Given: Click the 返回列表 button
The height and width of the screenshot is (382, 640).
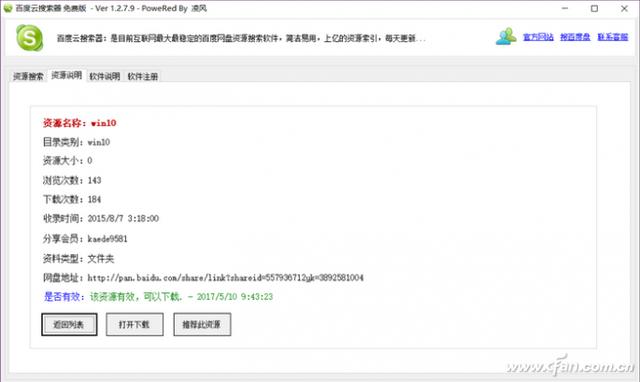Looking at the screenshot, I should [x=69, y=324].
